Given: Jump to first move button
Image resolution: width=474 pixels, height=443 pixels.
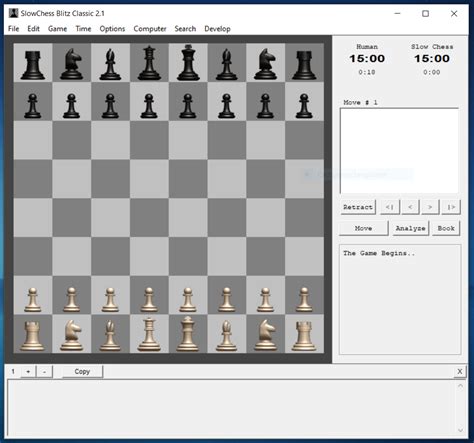Looking at the screenshot, I should (x=390, y=207).
